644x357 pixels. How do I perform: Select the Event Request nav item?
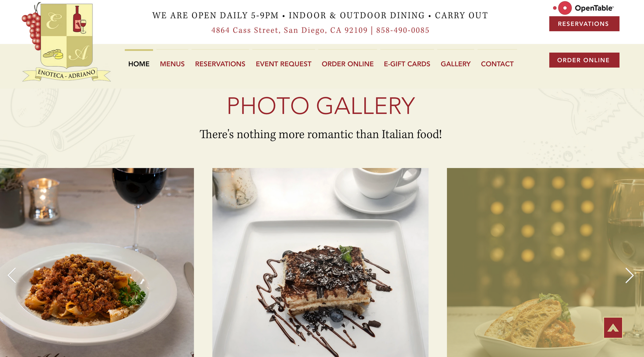click(284, 64)
